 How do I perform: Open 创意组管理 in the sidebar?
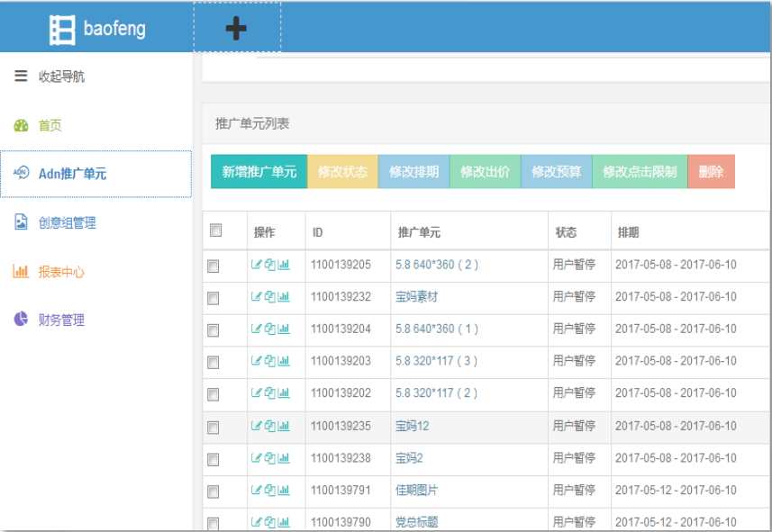pyautogui.click(x=66, y=222)
